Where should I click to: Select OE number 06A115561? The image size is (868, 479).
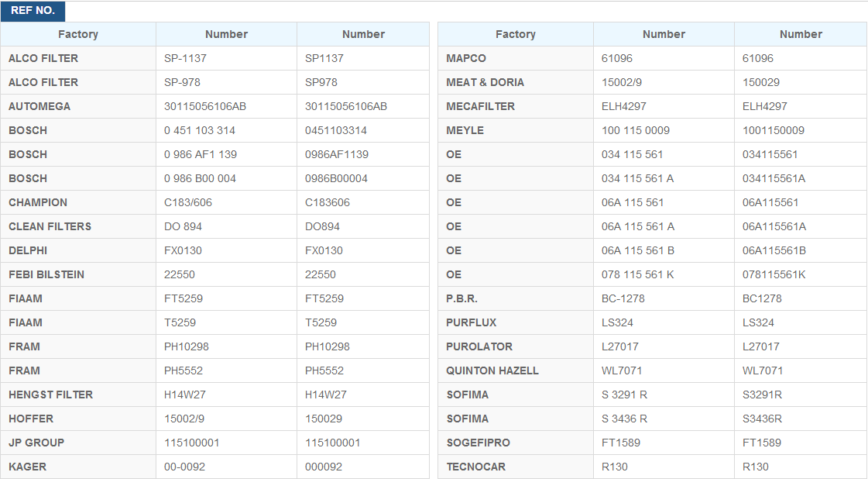(x=770, y=202)
